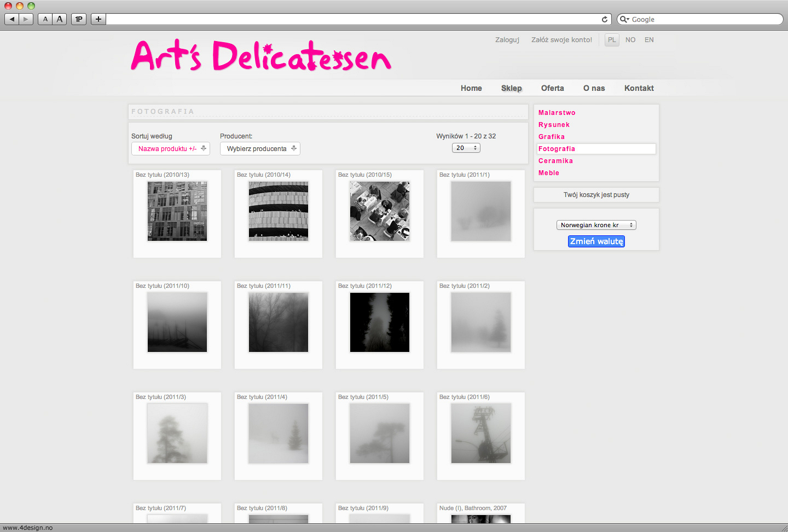Image resolution: width=788 pixels, height=532 pixels.
Task: Open the Norwegian krone currency dropdown
Action: pos(596,225)
